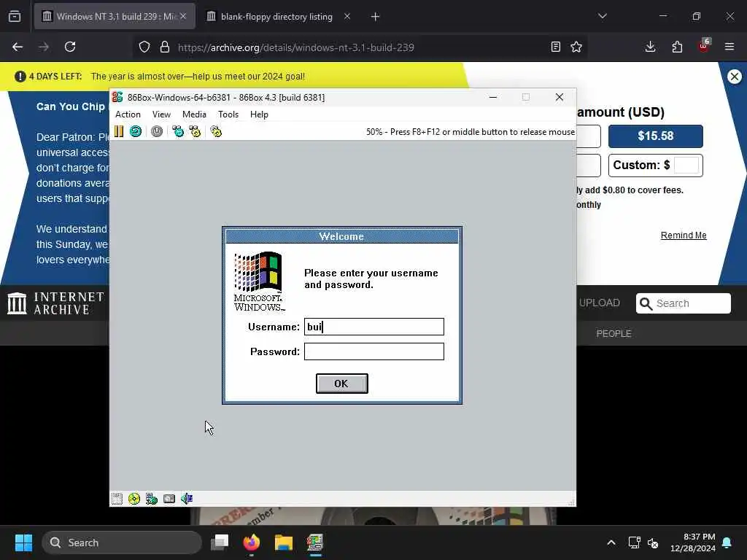Click hard disk status bar icon

(x=169, y=499)
